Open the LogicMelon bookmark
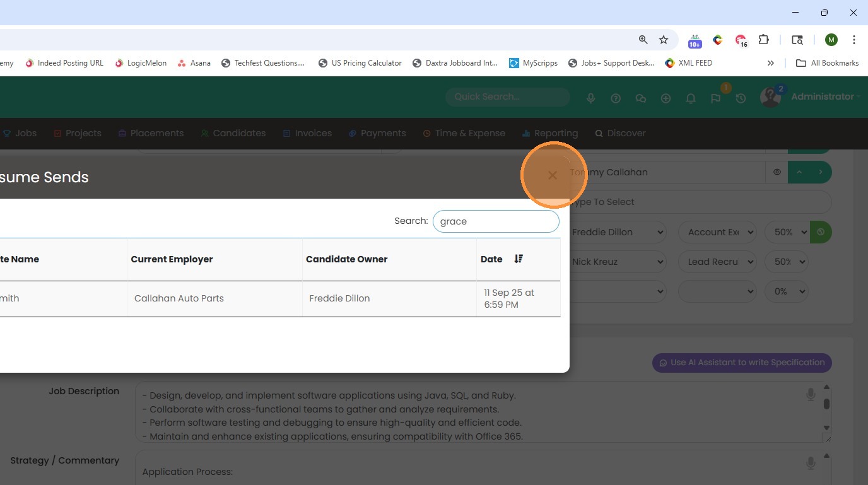The width and height of the screenshot is (868, 485). click(x=141, y=63)
